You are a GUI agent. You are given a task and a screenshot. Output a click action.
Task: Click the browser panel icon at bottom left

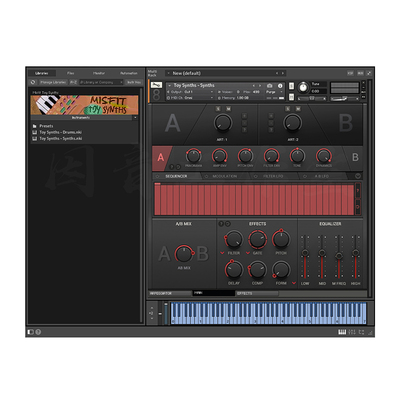[x=31, y=332]
